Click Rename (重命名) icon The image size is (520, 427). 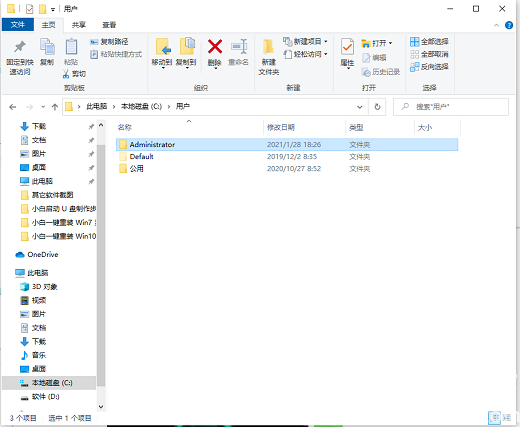(x=238, y=52)
